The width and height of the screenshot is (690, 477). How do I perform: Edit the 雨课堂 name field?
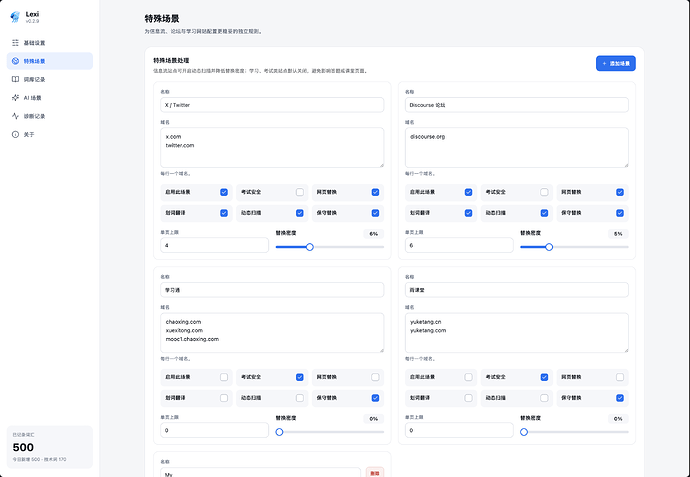click(x=517, y=290)
